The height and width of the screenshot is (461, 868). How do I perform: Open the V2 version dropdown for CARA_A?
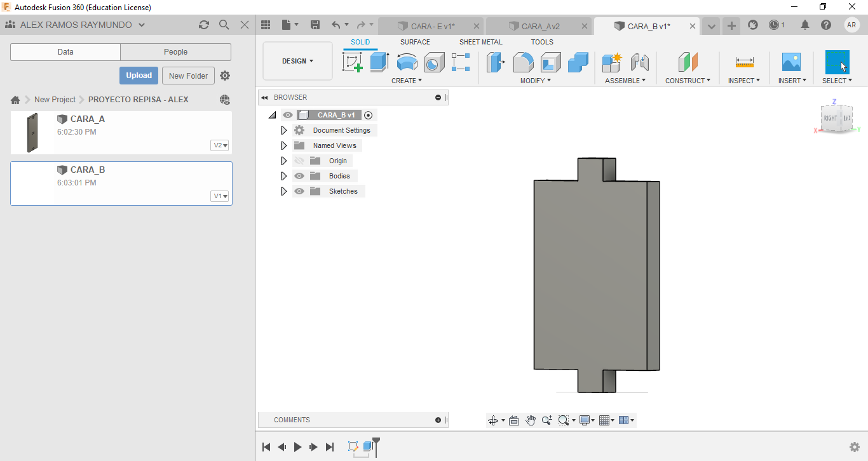pyautogui.click(x=220, y=145)
